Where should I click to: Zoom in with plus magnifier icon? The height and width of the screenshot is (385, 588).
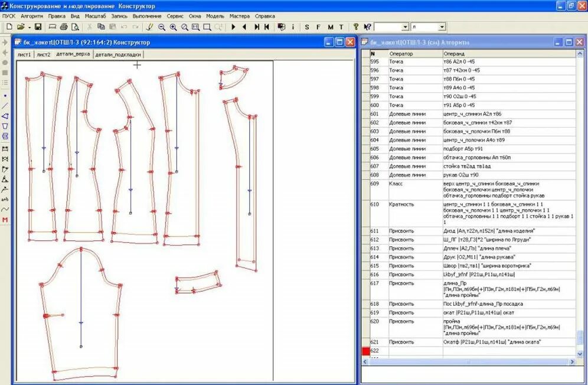(x=173, y=27)
